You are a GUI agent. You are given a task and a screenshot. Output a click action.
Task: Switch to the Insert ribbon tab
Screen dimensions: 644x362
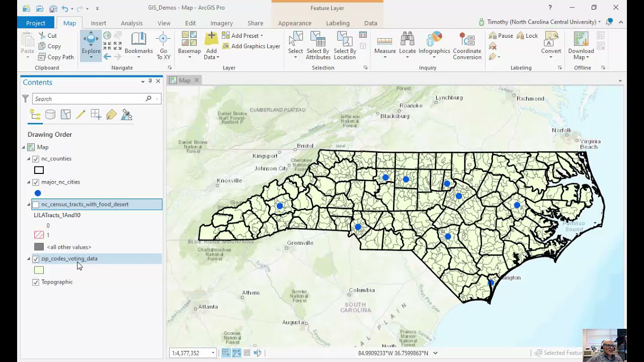click(98, 23)
